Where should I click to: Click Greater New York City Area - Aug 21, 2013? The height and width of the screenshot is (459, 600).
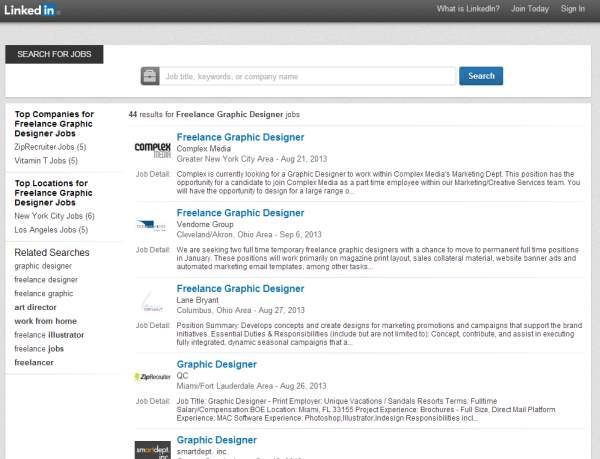pyautogui.click(x=252, y=159)
